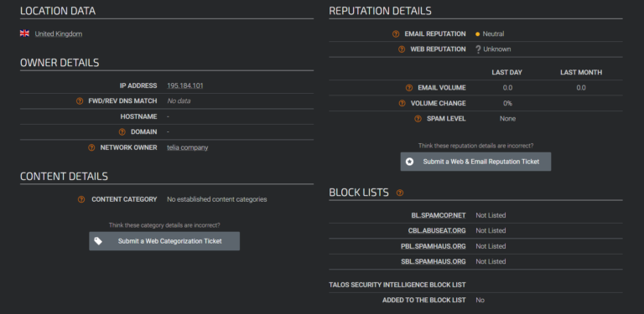
Task: Click the OWNER DETAILS section heading
Action: (60, 63)
